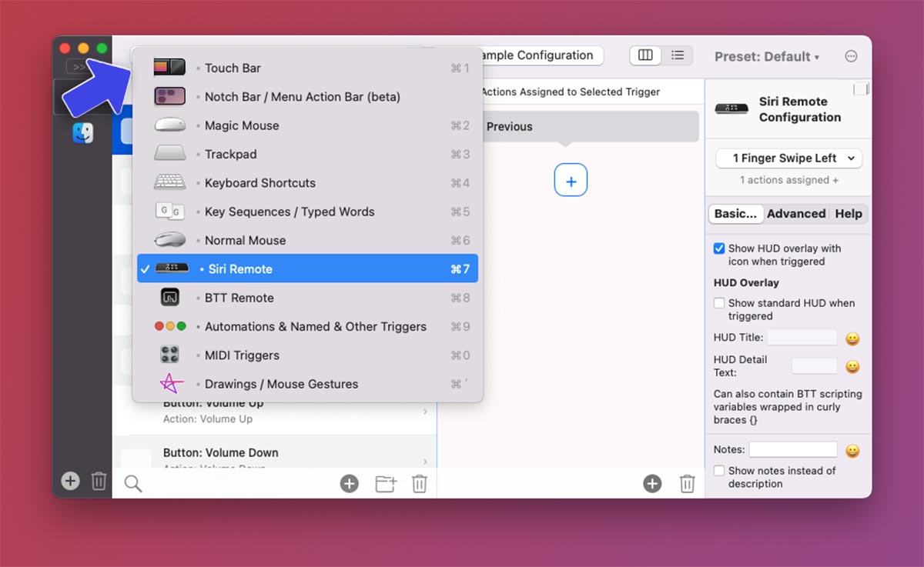Click the Finder app icon in sidebar
924x567 pixels.
tap(82, 133)
